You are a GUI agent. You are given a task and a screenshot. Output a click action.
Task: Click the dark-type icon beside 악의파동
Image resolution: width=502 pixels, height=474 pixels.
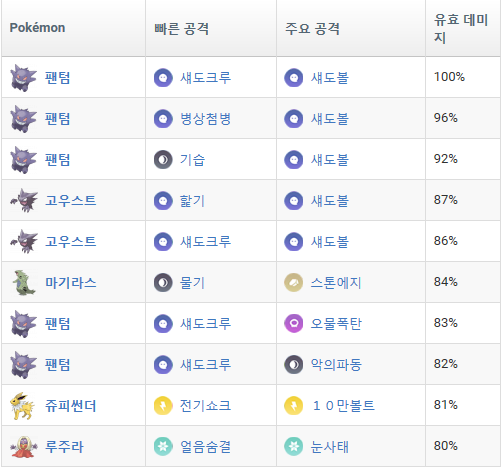click(293, 365)
